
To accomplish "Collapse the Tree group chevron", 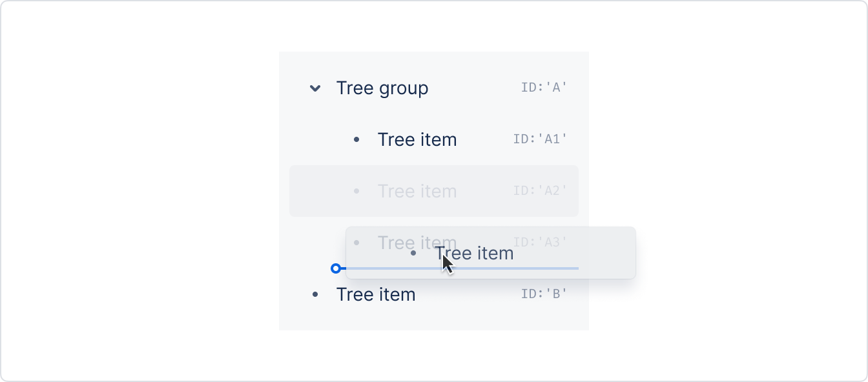I will [x=315, y=88].
